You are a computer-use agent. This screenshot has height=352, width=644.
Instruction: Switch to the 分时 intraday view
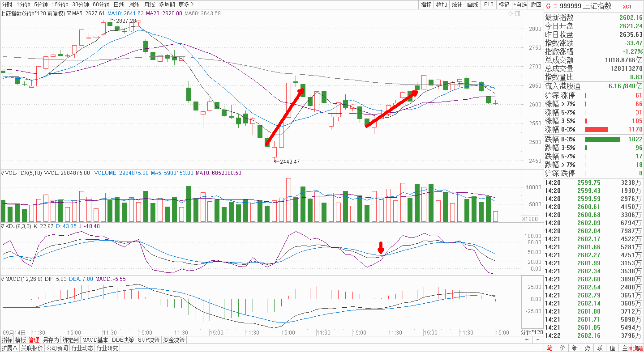coord(7,4)
